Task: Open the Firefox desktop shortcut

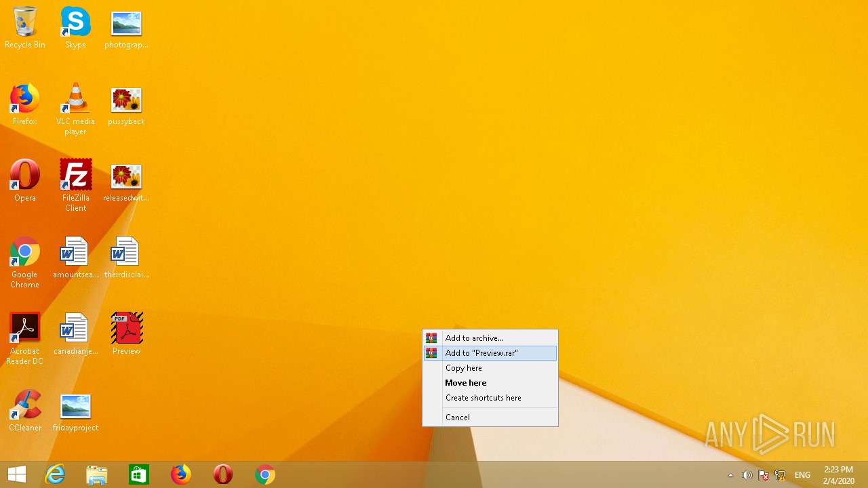Action: click(24, 104)
